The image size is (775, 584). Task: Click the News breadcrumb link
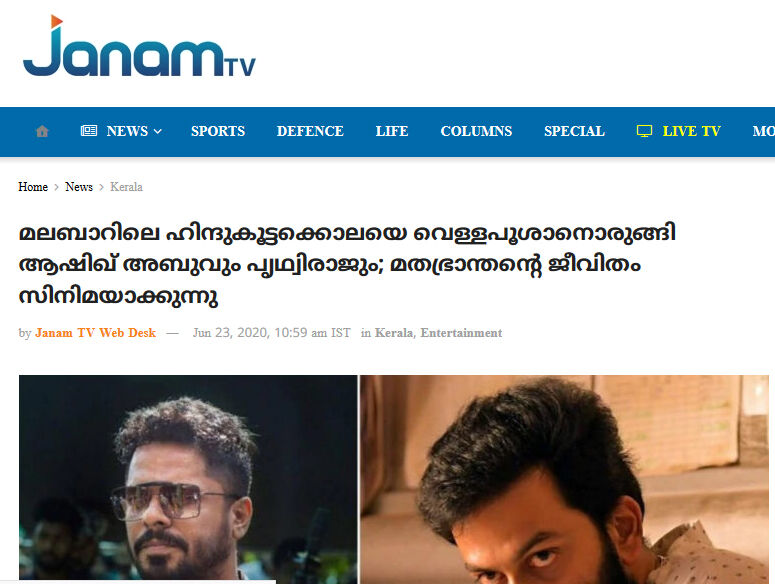[x=79, y=187]
